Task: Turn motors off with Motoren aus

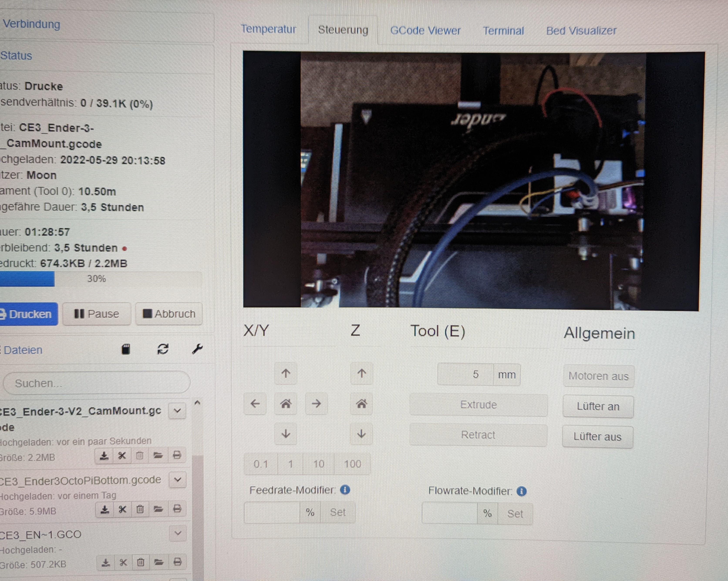Action: click(x=598, y=376)
